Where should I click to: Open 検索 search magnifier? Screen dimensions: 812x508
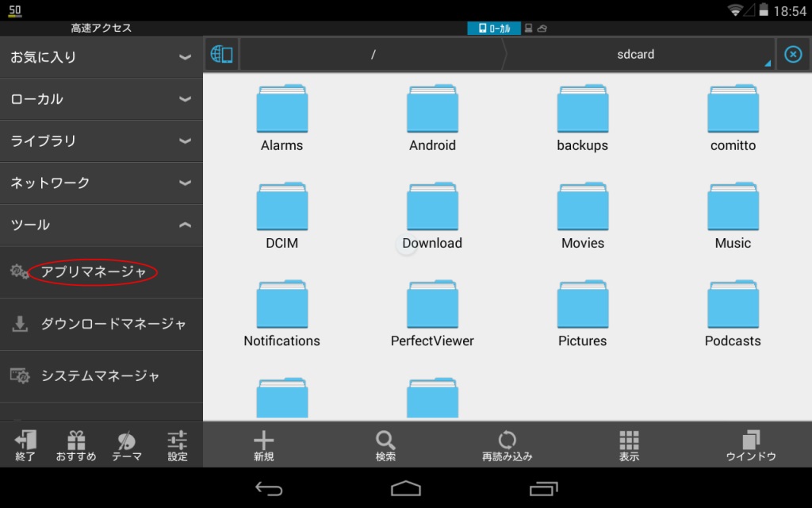pos(386,445)
